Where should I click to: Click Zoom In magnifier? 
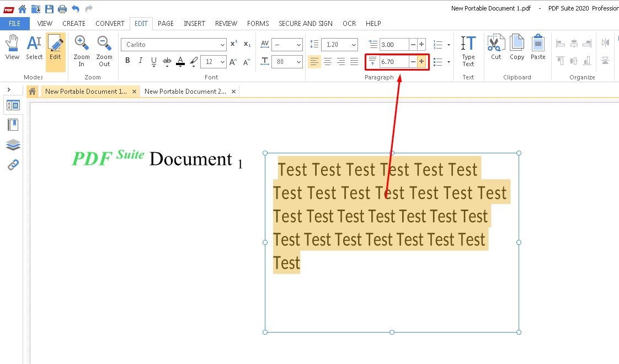click(x=81, y=51)
